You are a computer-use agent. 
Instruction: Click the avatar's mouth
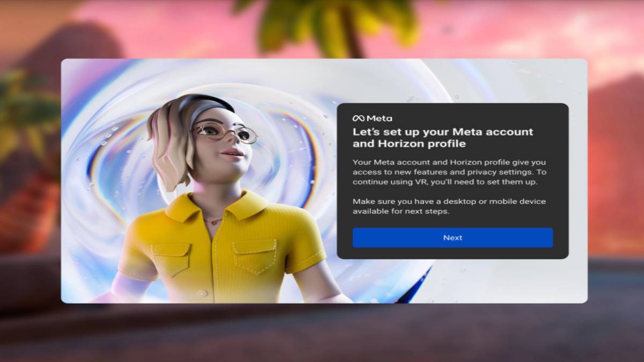232,153
